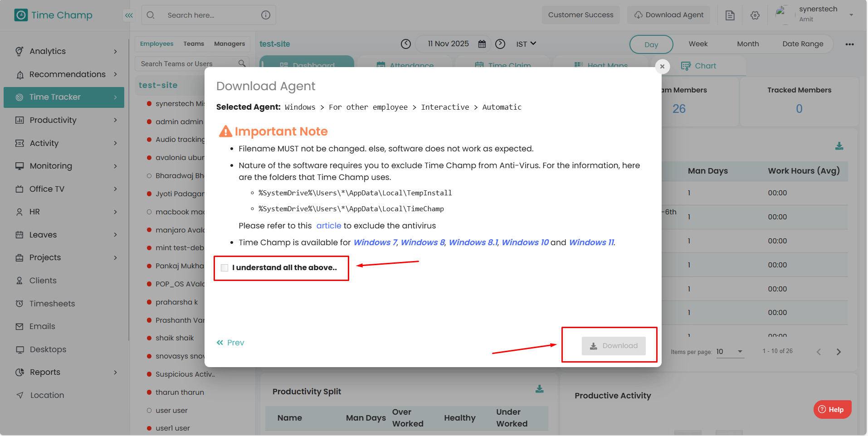Select the Day view button
The height and width of the screenshot is (436, 868).
pyautogui.click(x=651, y=44)
